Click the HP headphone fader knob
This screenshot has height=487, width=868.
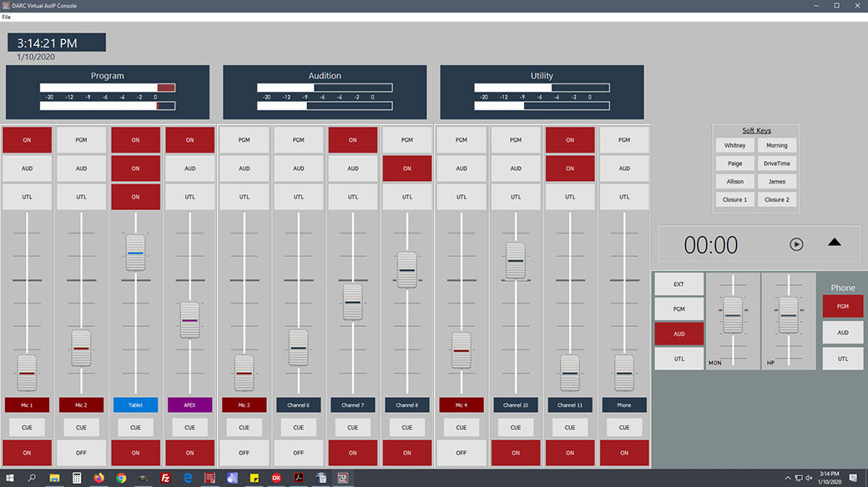tap(788, 315)
